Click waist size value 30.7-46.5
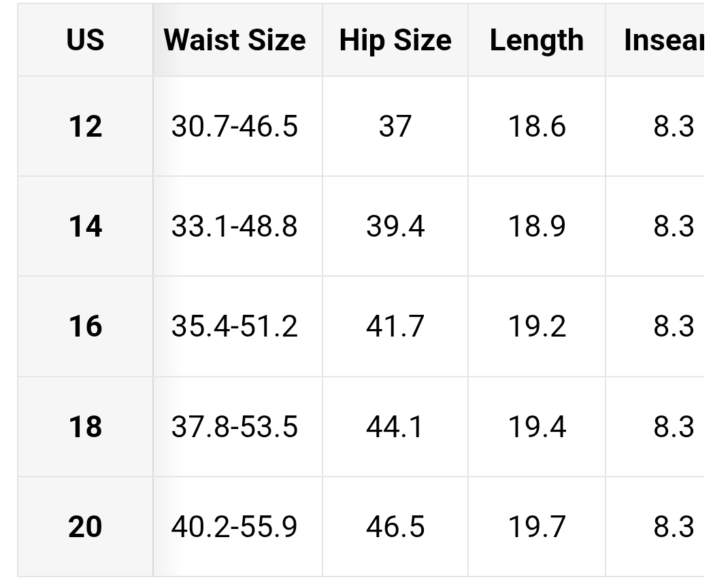 (235, 126)
